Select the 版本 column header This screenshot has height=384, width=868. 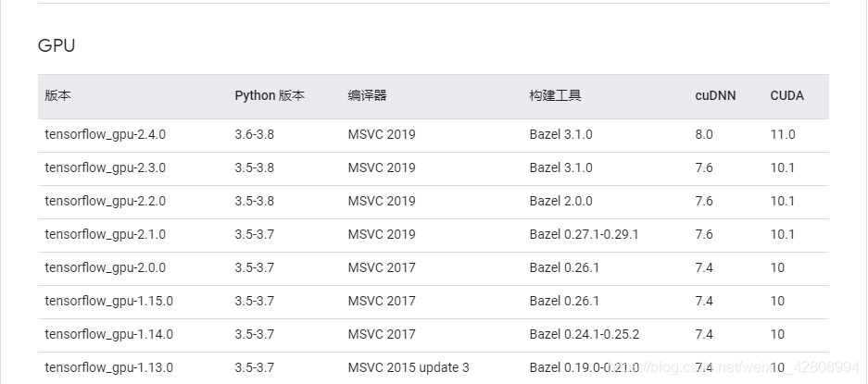[57, 95]
